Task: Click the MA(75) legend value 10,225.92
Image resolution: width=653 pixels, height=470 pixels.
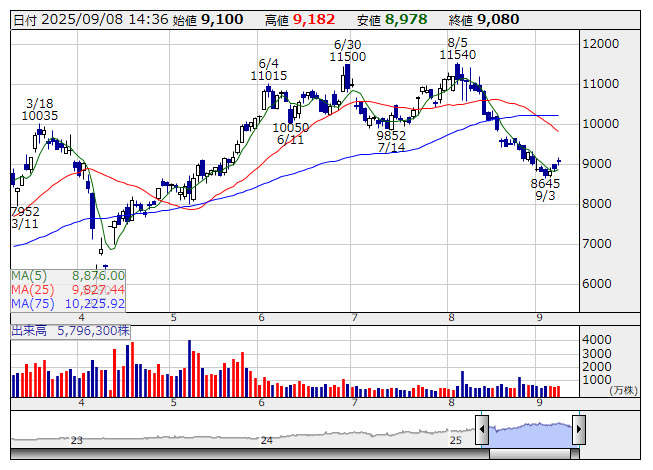Action: pos(95,303)
